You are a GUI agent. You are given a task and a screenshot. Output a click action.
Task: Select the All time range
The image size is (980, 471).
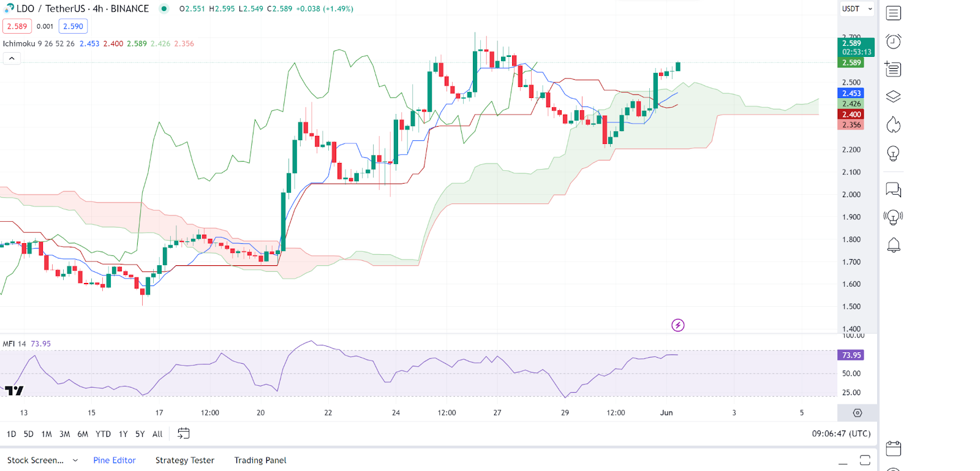click(x=157, y=434)
